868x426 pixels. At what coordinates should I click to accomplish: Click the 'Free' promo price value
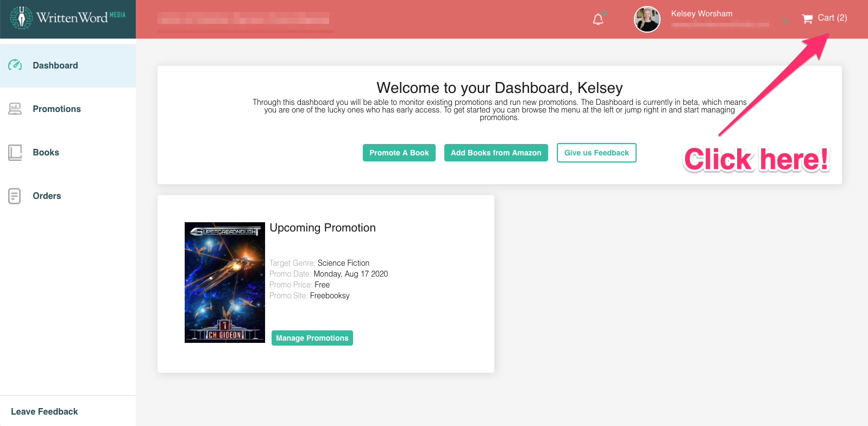(322, 285)
